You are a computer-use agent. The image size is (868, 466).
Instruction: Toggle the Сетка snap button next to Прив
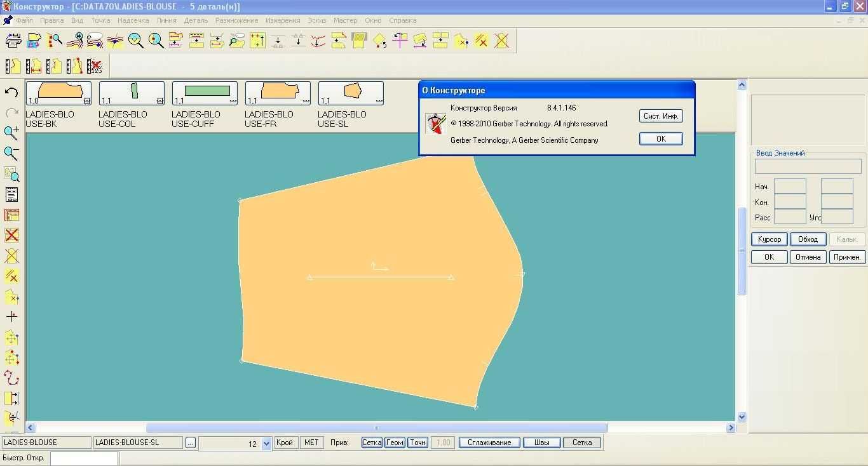point(372,443)
